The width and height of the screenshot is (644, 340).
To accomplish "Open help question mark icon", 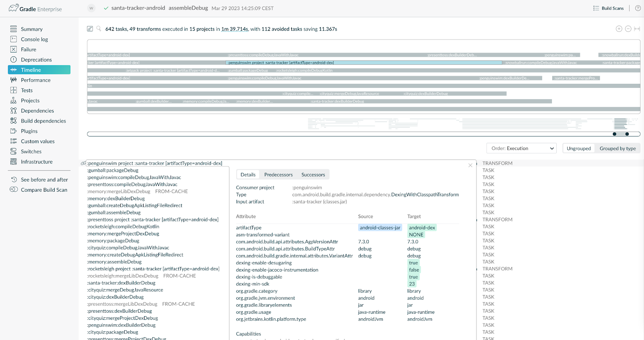I will click(x=638, y=8).
